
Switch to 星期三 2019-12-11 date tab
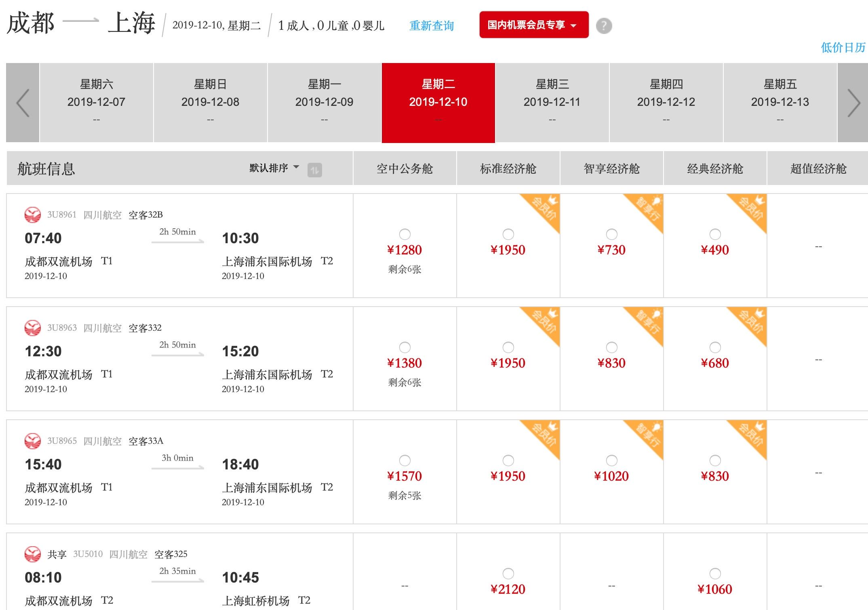click(x=552, y=102)
